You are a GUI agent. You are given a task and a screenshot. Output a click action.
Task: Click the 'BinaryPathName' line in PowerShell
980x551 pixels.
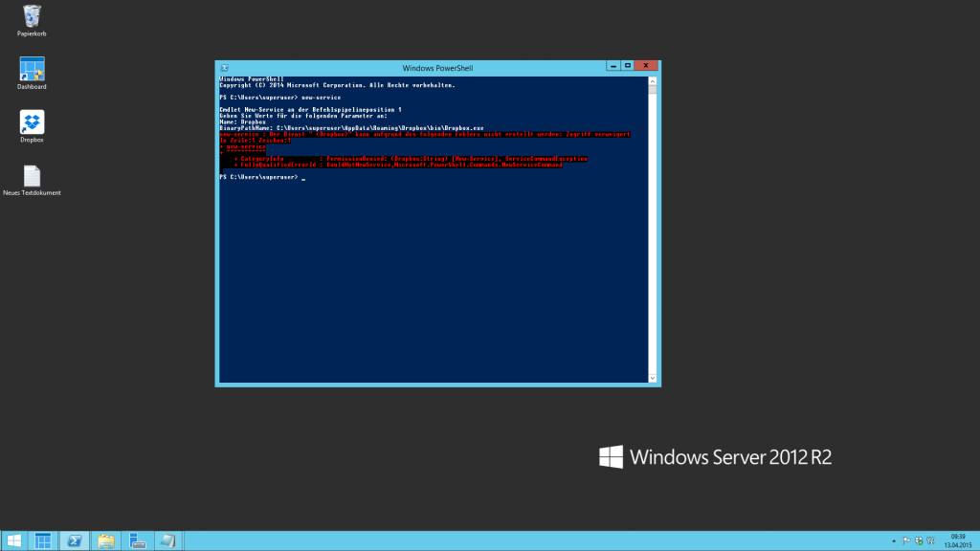351,128
